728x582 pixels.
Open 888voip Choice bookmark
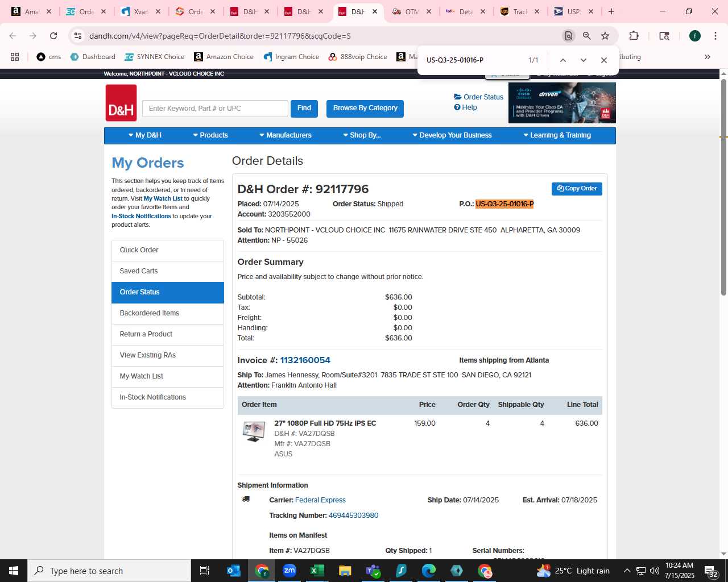tap(357, 57)
